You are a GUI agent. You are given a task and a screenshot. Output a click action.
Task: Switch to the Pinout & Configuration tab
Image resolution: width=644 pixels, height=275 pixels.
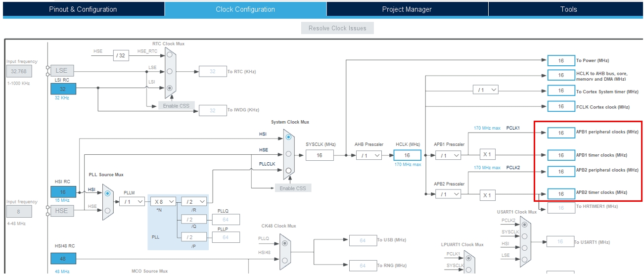pyautogui.click(x=83, y=9)
